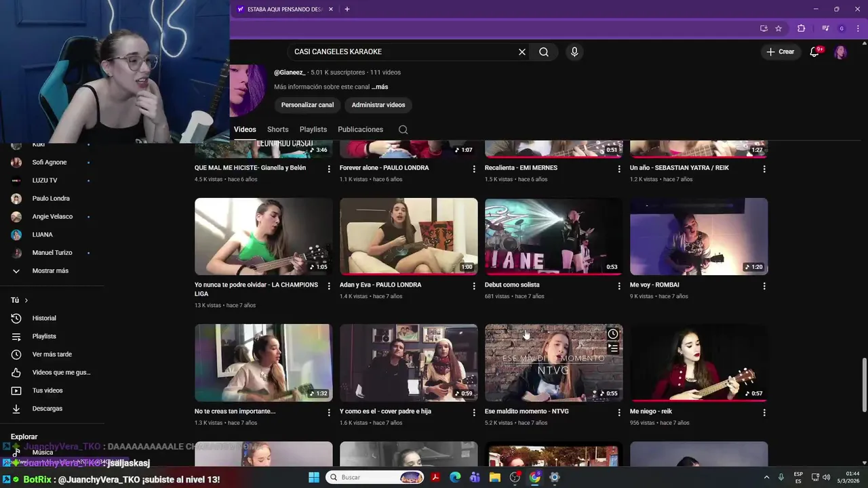
Task: Open options for Me voy - ROMBAI video
Action: tap(764, 286)
